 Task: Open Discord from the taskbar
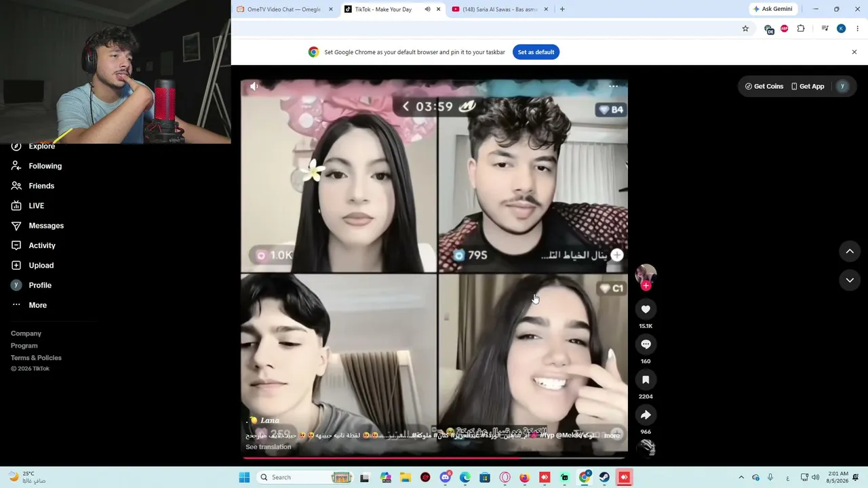[445, 477]
